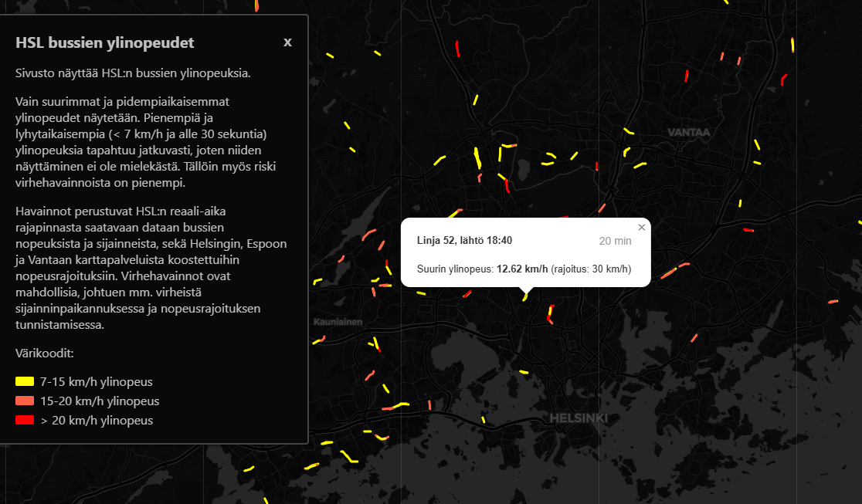Click the red > 20 km/h legend swatch
The width and height of the screenshot is (862, 504).
[23, 420]
